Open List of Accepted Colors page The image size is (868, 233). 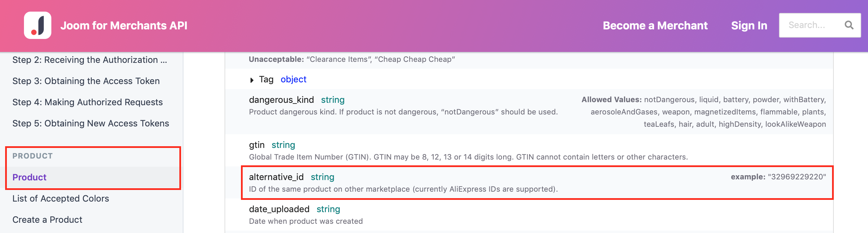pyautogui.click(x=61, y=198)
